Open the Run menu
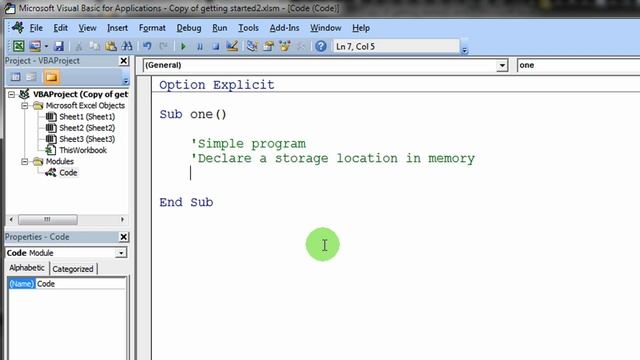The height and width of the screenshot is (360, 640). 220,28
